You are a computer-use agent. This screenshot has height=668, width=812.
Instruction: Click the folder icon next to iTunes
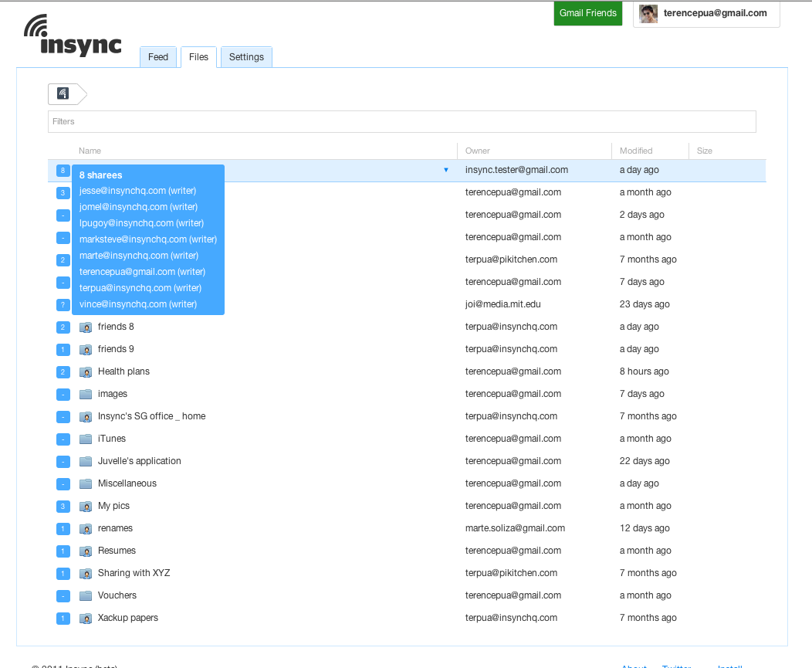(86, 439)
